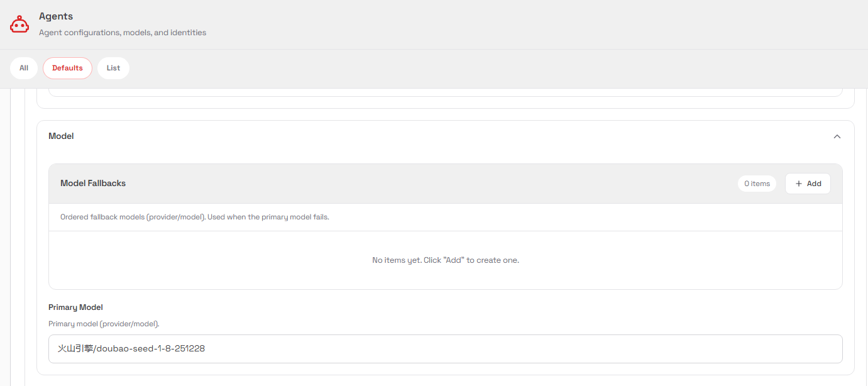868x386 pixels.
Task: Click the "Ordered fallback models" description text
Action: pos(195,217)
